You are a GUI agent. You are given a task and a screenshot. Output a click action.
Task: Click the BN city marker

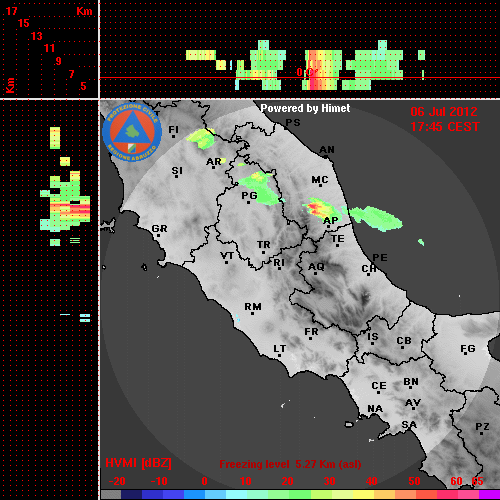410,387
